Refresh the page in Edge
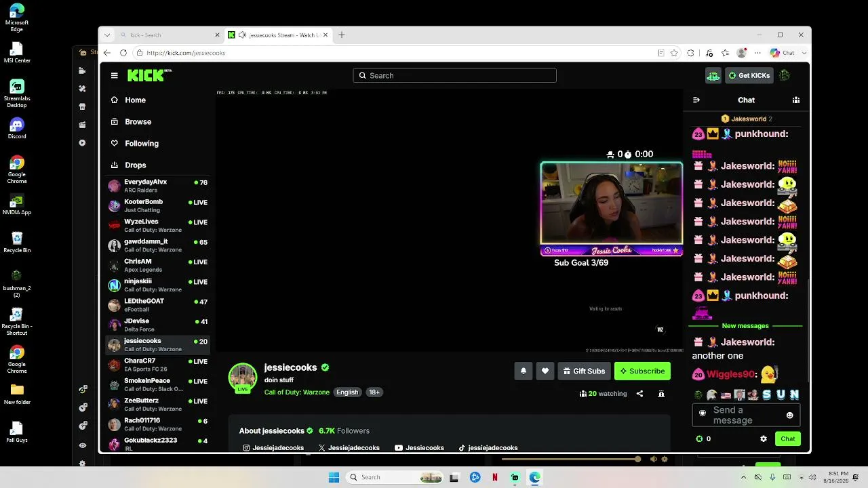868x488 pixels. (123, 53)
